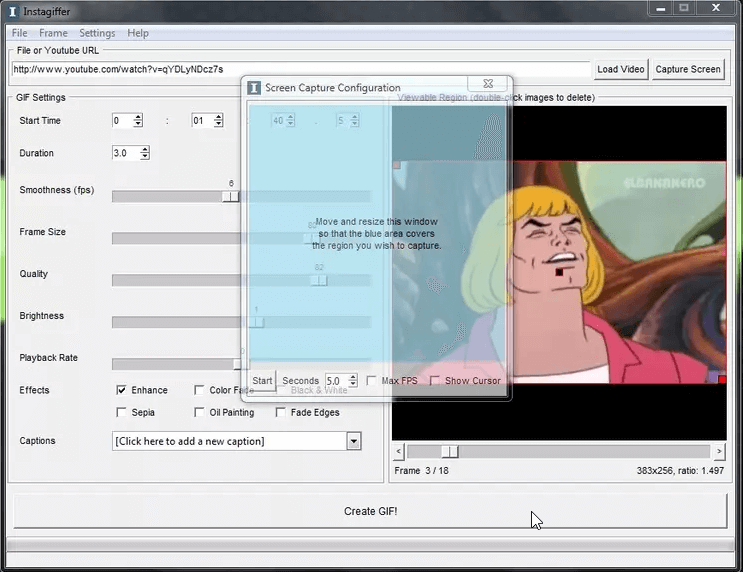Enable the Sepia effect checkbox
This screenshot has width=743, height=572.
point(121,412)
